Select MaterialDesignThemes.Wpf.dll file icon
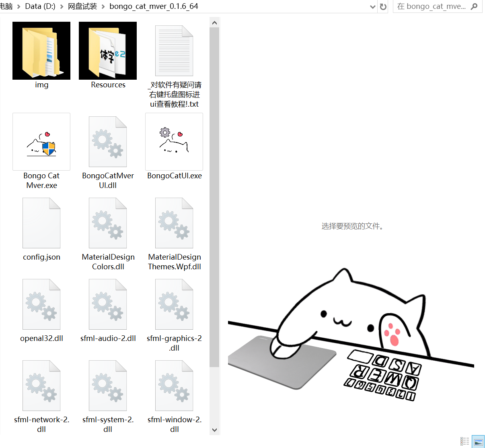 click(x=174, y=223)
